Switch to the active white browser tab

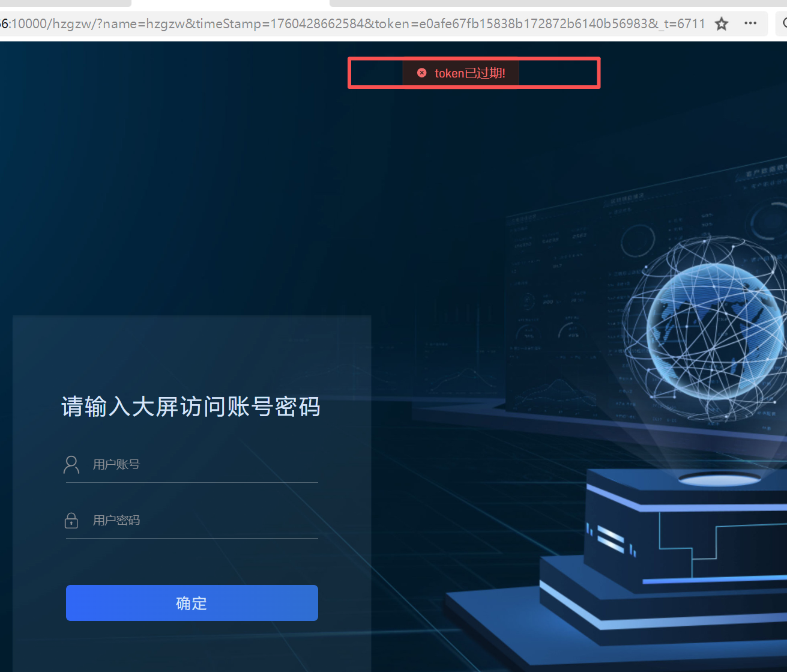[x=230, y=3]
